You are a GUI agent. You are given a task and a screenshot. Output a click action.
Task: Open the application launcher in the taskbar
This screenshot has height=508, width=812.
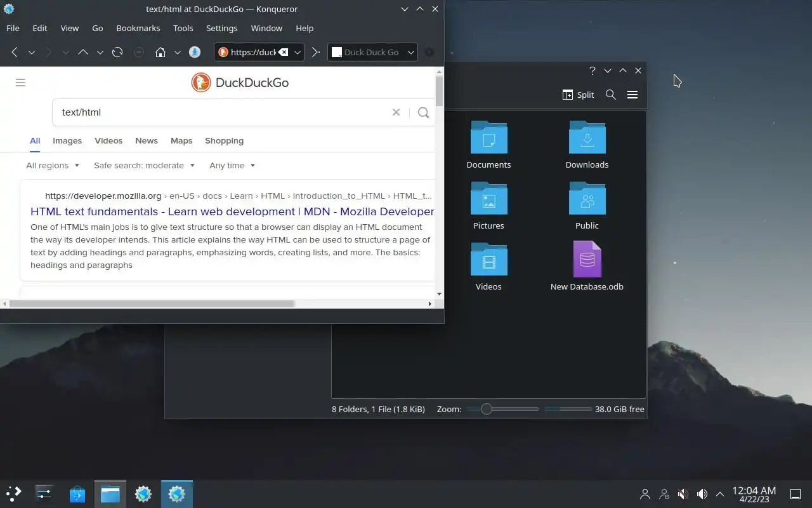point(13,493)
